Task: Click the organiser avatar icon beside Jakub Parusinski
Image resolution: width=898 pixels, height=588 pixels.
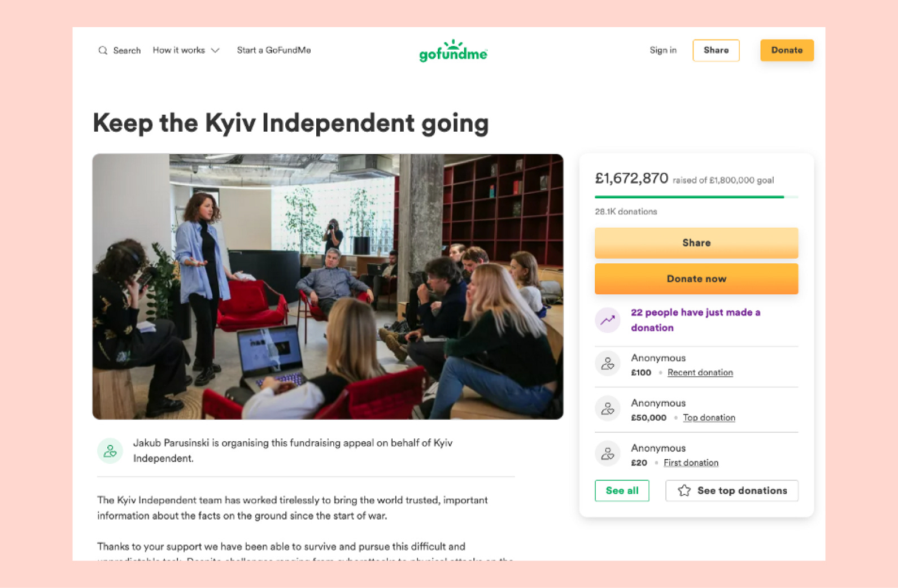Action: (x=110, y=451)
